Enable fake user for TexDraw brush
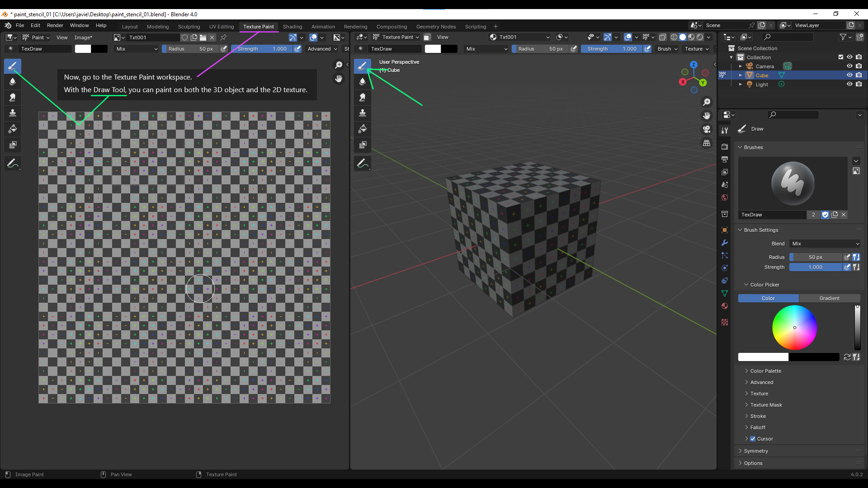Screen dimensions: 868x488 (825, 215)
